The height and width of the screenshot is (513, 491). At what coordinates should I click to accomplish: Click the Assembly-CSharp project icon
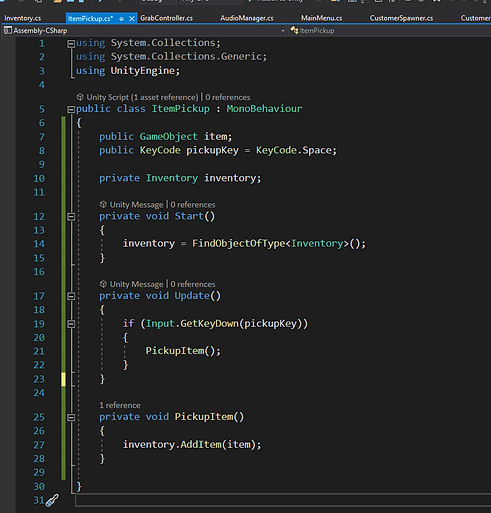click(8, 31)
